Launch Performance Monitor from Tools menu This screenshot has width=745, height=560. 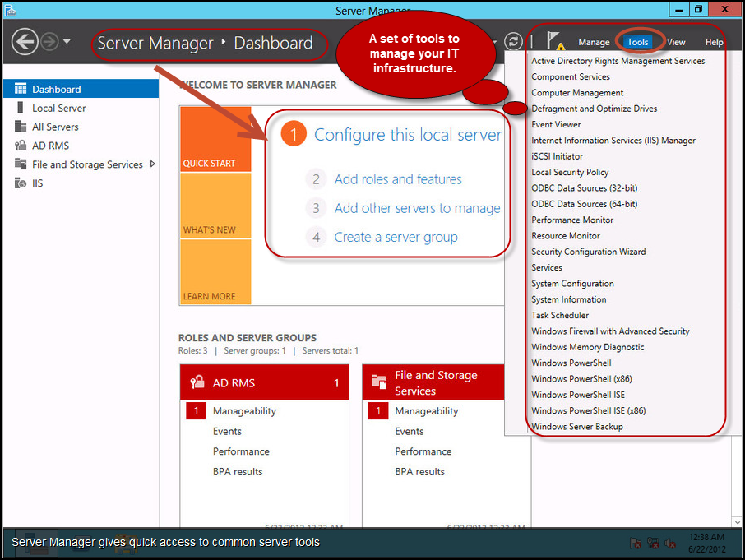(572, 220)
